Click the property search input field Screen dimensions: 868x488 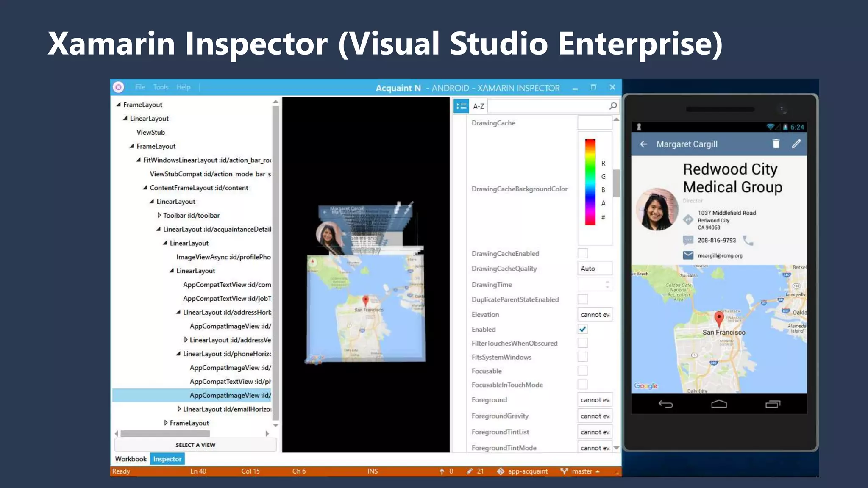[548, 106]
